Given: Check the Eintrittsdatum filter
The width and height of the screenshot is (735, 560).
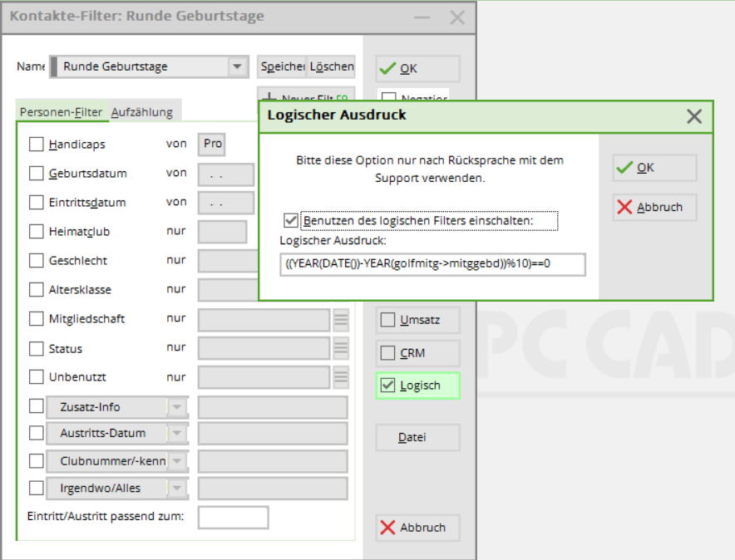Looking at the screenshot, I should click(36, 202).
